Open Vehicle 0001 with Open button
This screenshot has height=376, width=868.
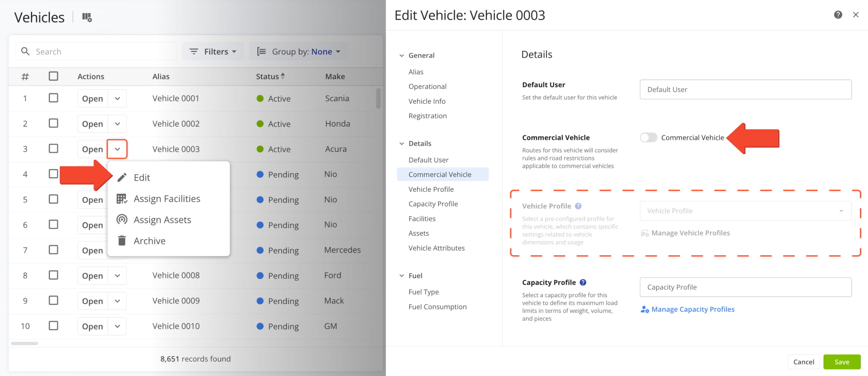tap(92, 98)
